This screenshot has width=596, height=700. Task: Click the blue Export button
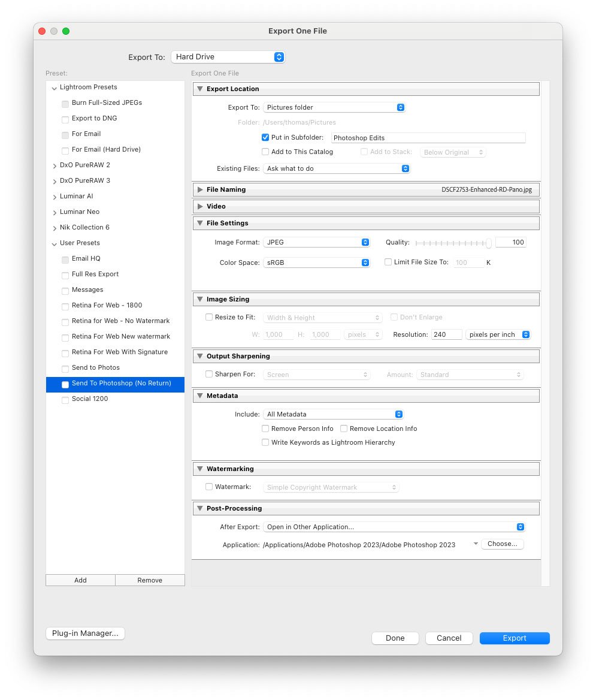coord(515,638)
